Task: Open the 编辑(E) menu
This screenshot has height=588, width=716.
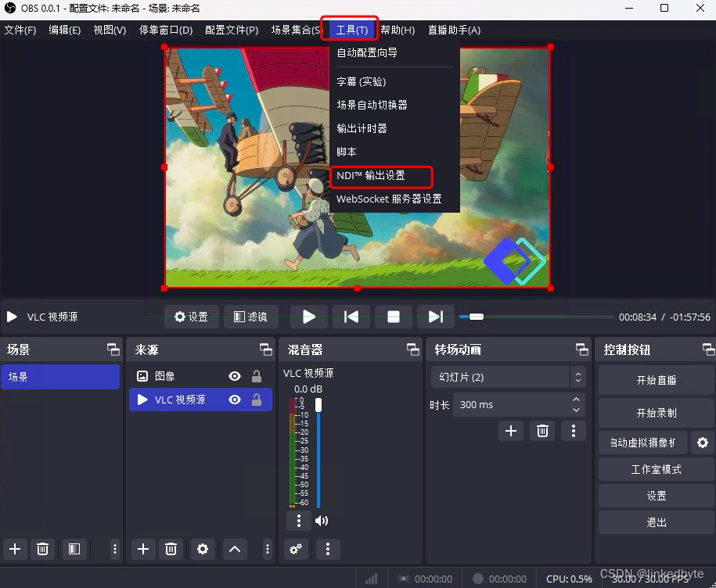Action: click(65, 30)
